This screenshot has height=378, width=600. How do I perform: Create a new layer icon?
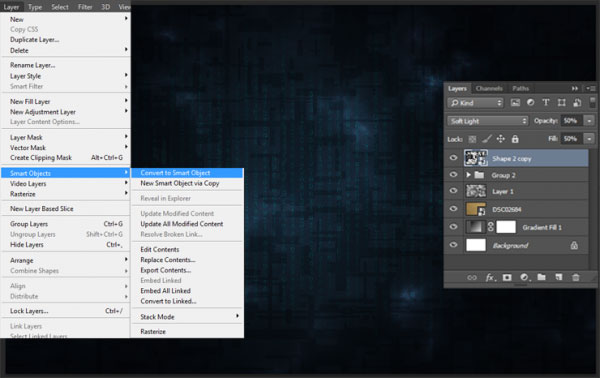click(559, 277)
